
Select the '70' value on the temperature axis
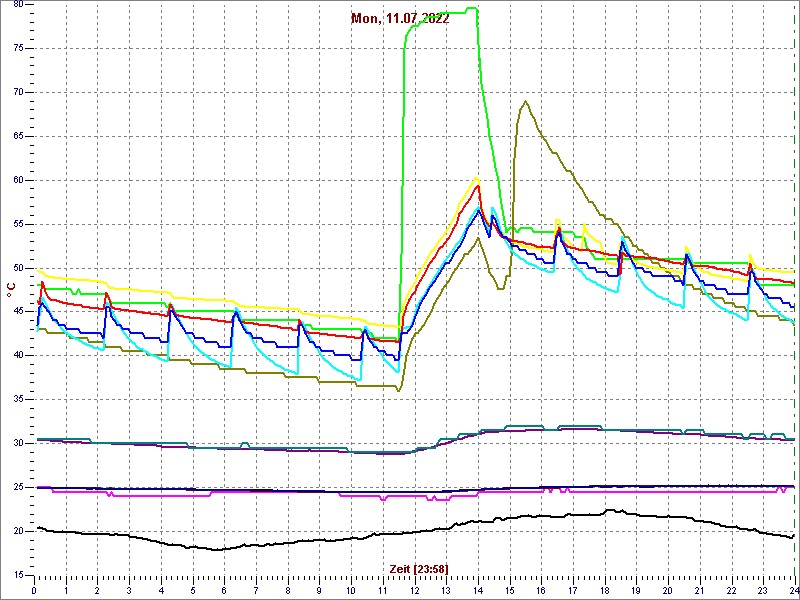17,92
